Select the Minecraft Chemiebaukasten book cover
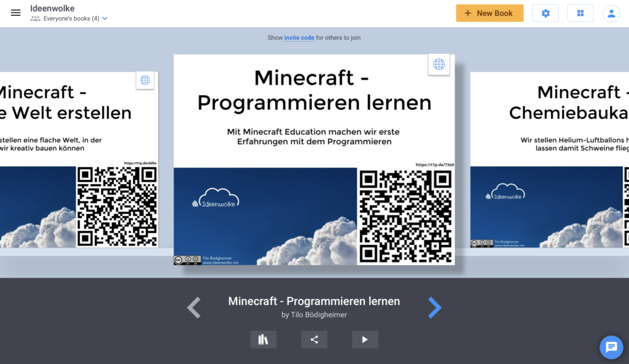The image size is (629, 364). pos(550,160)
